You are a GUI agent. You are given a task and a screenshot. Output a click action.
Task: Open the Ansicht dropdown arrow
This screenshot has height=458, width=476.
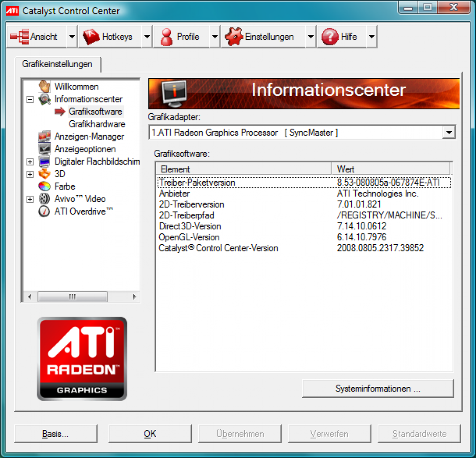pos(72,37)
